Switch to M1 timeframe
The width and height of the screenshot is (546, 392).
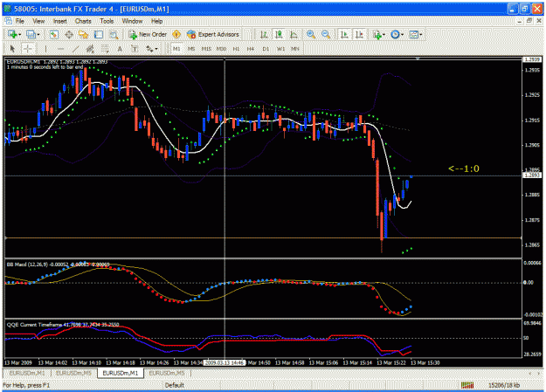coord(176,49)
